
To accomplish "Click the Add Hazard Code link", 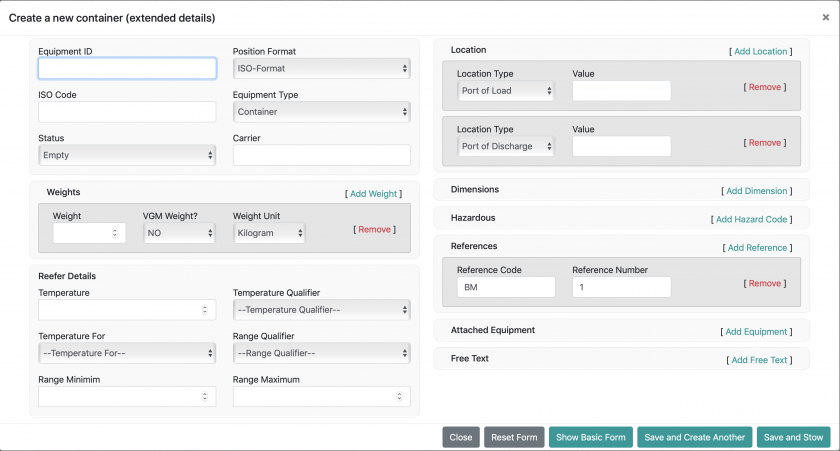I will (752, 219).
